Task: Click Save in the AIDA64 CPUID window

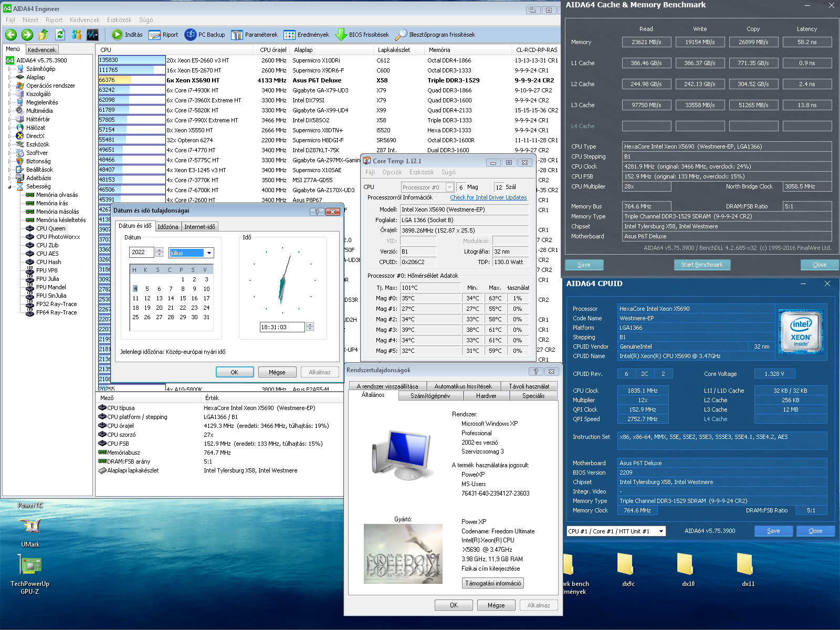Action: tap(773, 531)
